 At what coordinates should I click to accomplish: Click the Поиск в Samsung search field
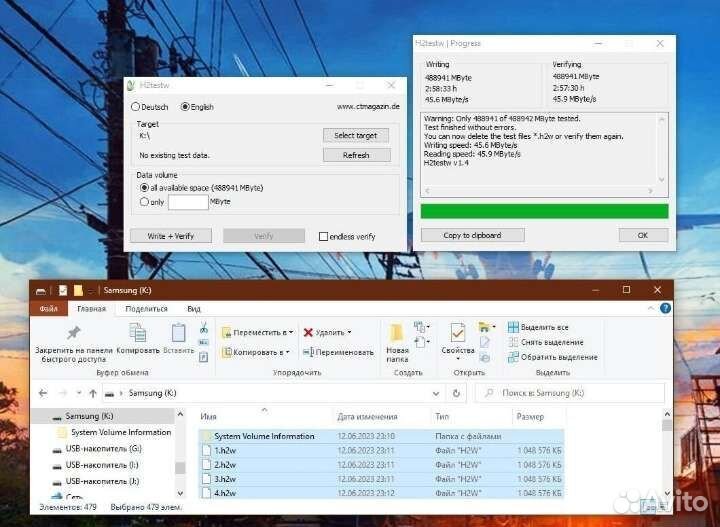(572, 393)
